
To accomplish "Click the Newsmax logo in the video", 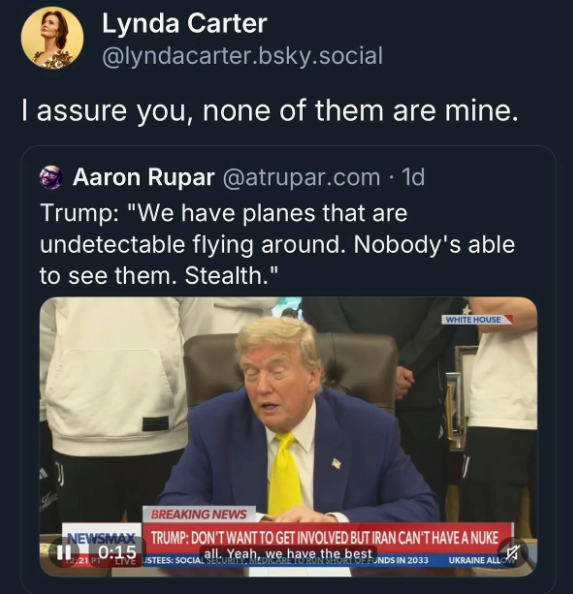I will (x=101, y=537).
